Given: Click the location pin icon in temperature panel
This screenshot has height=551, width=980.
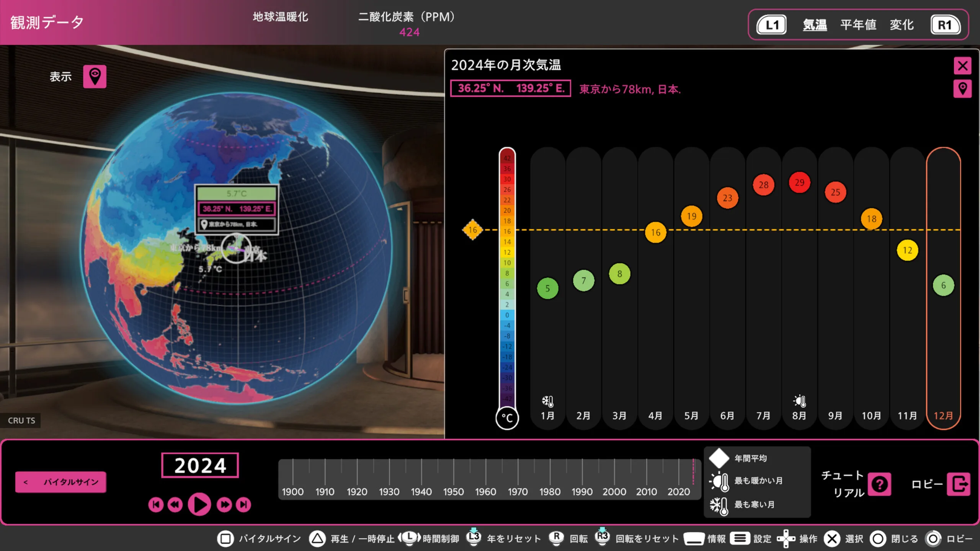Looking at the screenshot, I should pyautogui.click(x=962, y=89).
